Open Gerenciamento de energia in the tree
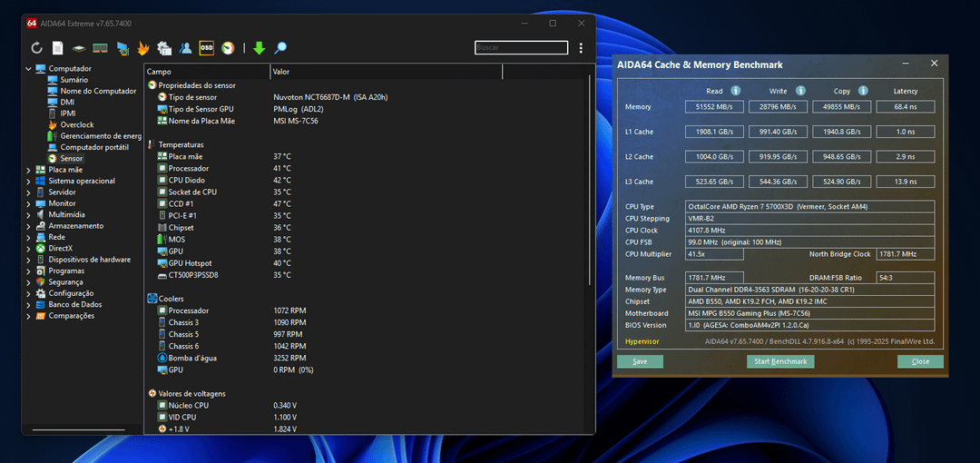The image size is (980, 463). [101, 136]
